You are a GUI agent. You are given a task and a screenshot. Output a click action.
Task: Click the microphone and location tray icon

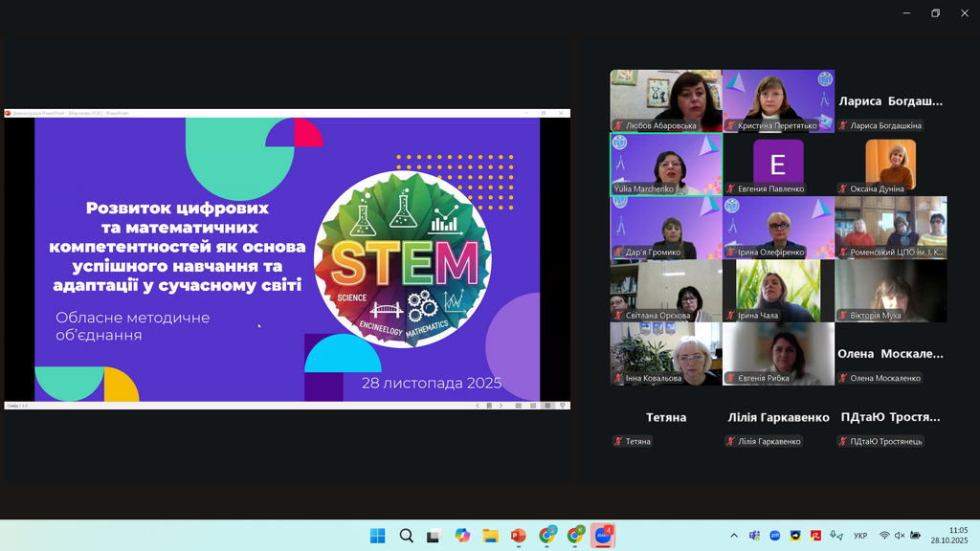(836, 536)
